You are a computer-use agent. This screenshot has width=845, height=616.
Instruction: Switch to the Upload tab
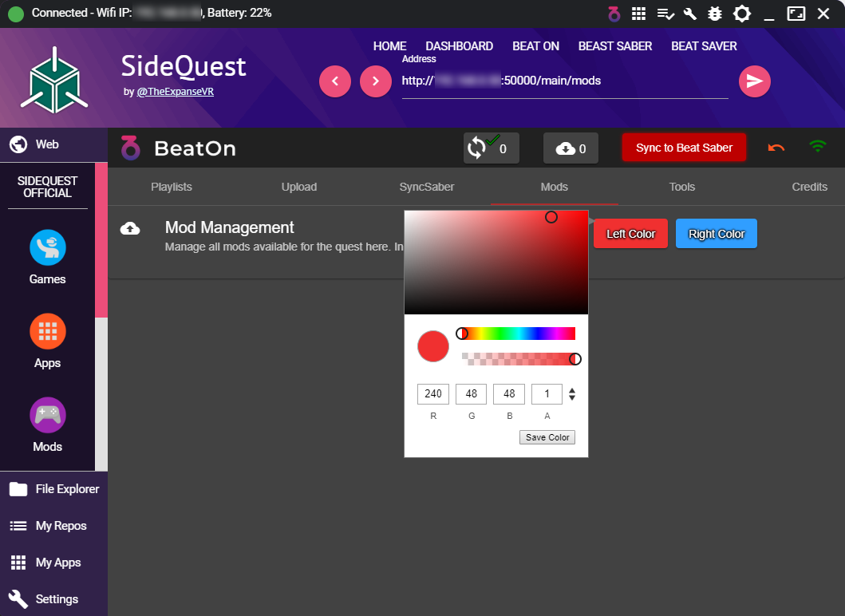click(x=299, y=187)
